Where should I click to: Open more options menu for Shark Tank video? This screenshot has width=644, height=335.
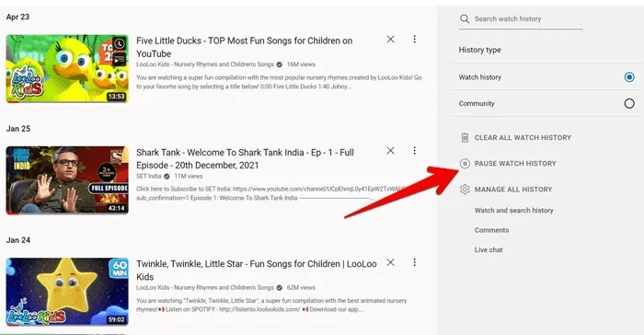414,151
